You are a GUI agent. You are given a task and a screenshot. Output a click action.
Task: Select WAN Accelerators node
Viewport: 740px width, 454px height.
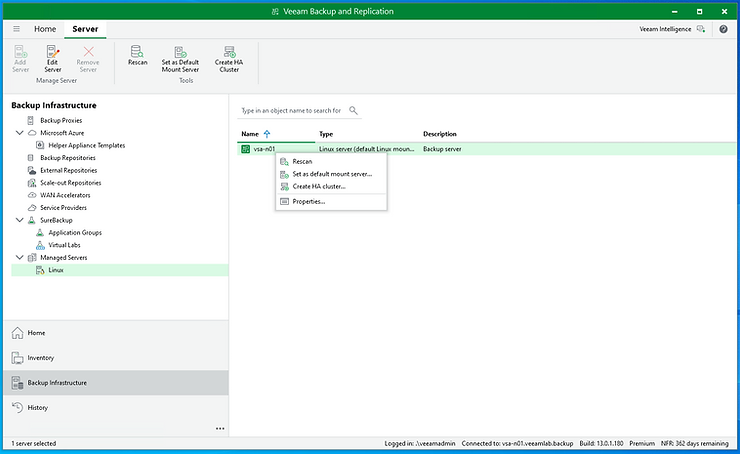pyautogui.click(x=65, y=195)
